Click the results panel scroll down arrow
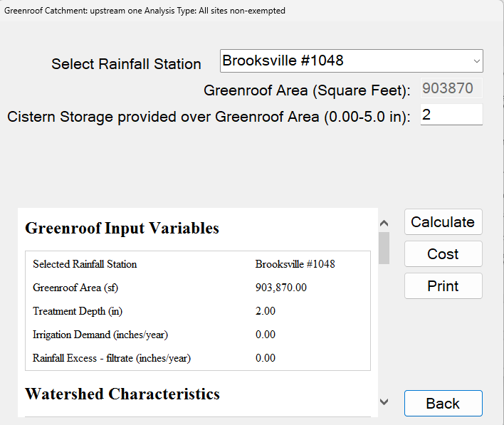 pos(384,402)
